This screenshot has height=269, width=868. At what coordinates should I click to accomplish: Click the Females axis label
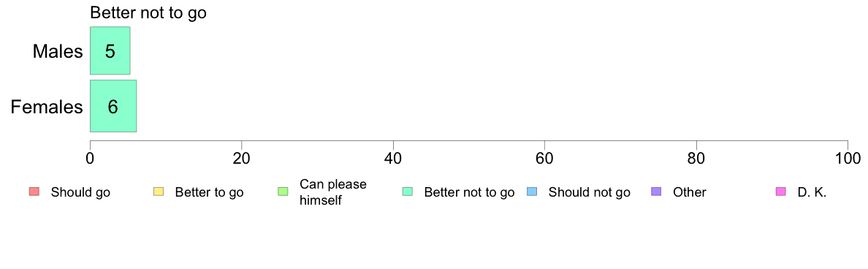(x=47, y=107)
